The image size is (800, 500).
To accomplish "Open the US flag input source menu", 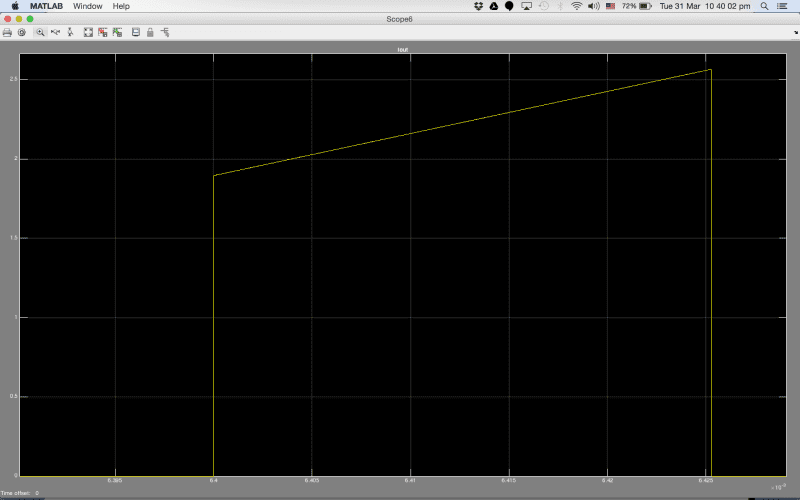I will pos(610,6).
